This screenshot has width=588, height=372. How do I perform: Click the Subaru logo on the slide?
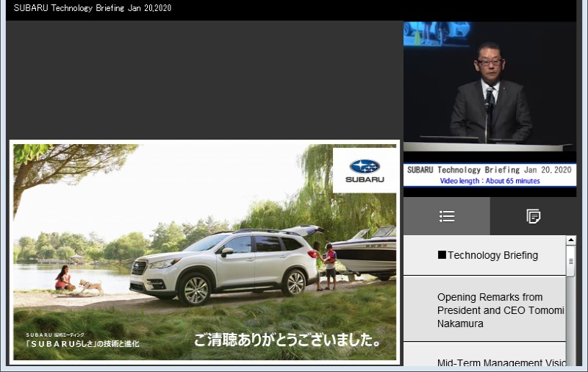coord(365,171)
